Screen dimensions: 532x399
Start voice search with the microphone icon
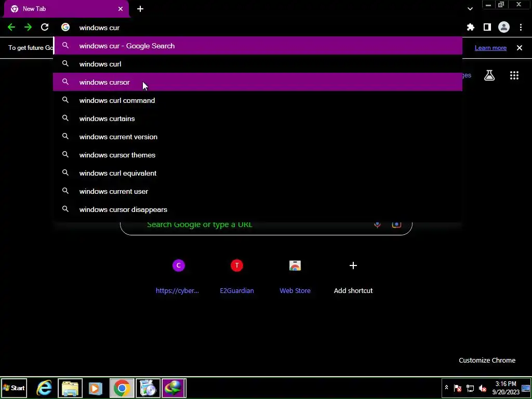pyautogui.click(x=377, y=225)
